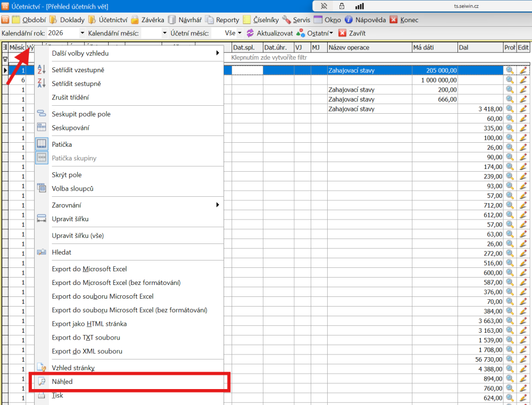Click the signal strength icon in the top bar
Screen dimensions: 532x405
[x=360, y=6]
